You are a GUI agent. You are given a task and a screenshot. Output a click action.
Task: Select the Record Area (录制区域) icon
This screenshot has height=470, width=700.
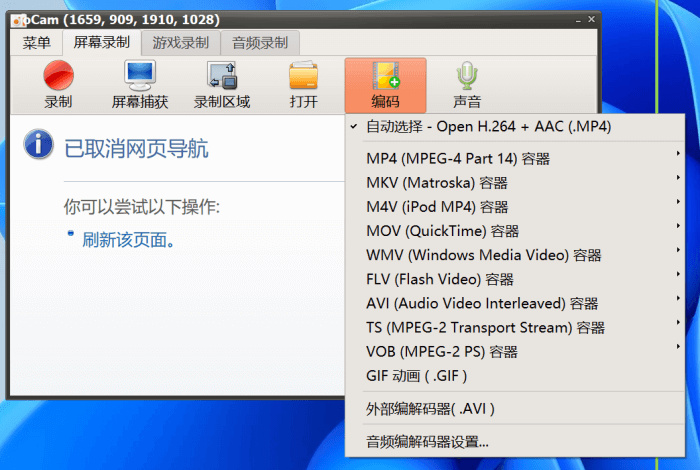tap(222, 75)
